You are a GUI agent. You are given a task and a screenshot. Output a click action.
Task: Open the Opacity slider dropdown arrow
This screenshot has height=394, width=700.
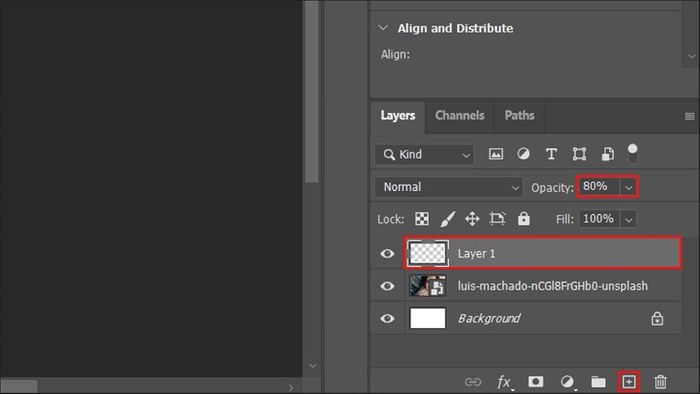(629, 187)
